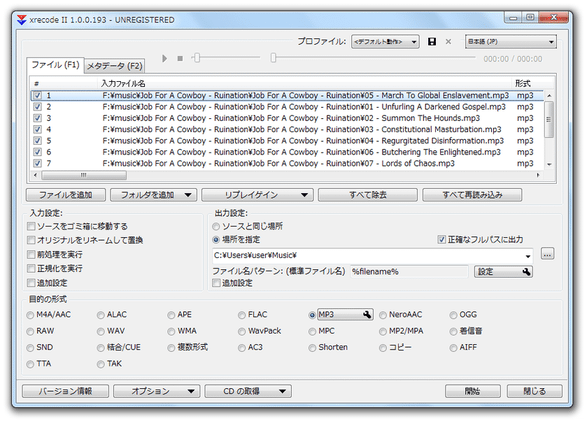The image size is (587, 421).
Task: Click the browse output folder ellipsis button
Action: point(547,254)
